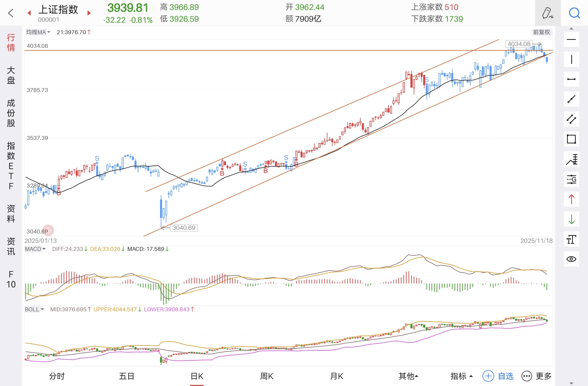
Task: Open the 更多 more options button
Action: (536, 376)
